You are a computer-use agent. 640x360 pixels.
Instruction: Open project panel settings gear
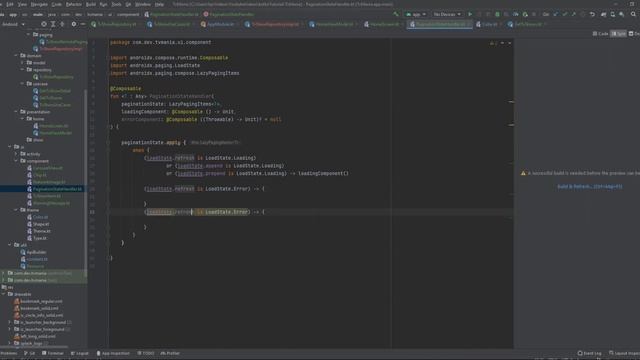pos(74,24)
